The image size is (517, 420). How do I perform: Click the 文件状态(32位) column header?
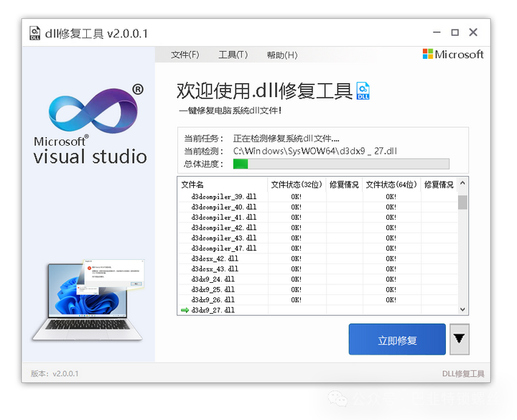click(297, 185)
